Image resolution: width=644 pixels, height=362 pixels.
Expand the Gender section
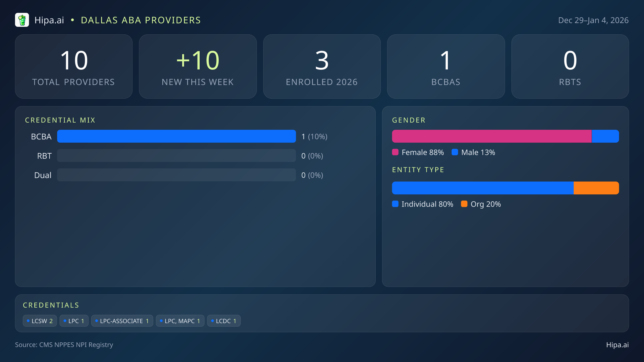(408, 120)
